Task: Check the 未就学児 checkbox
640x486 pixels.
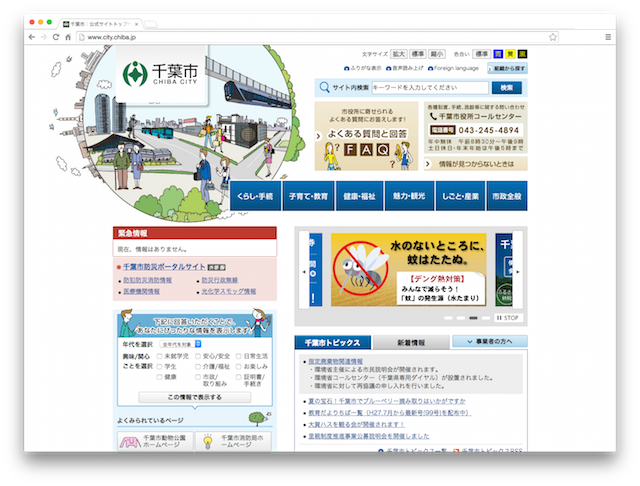Action: [x=159, y=356]
